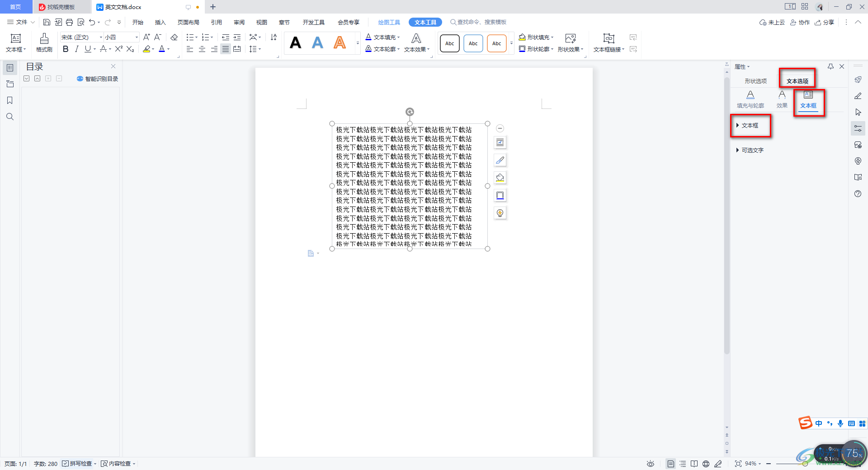The width and height of the screenshot is (868, 470).
Task: Click 未上云 cloud status button
Action: tap(772, 22)
